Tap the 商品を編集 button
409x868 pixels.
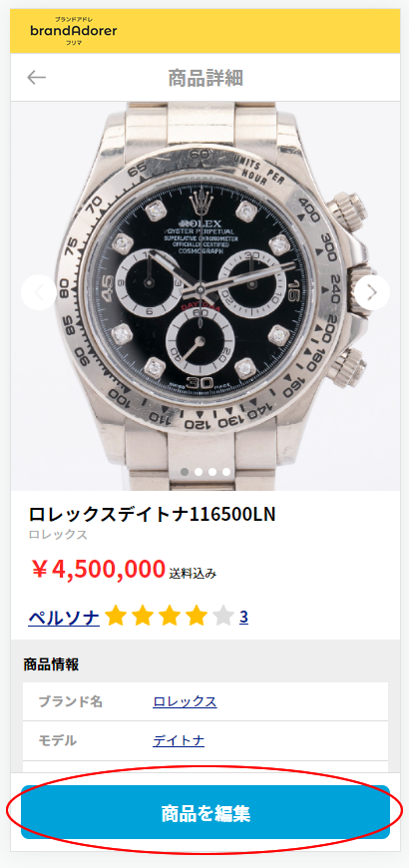(205, 812)
